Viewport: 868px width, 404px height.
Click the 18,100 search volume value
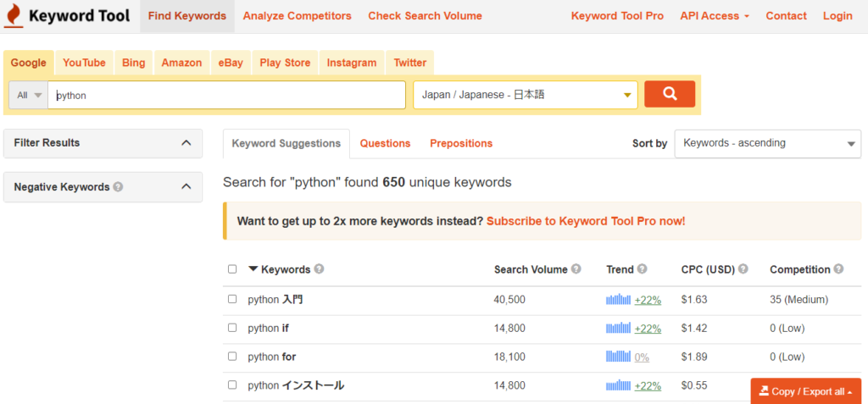click(509, 357)
